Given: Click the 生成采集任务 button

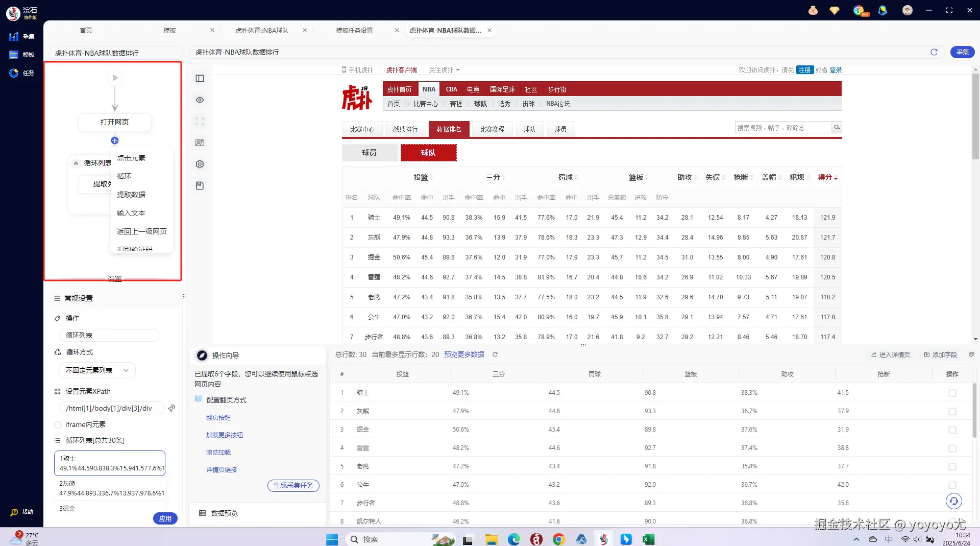Looking at the screenshot, I should click(293, 485).
